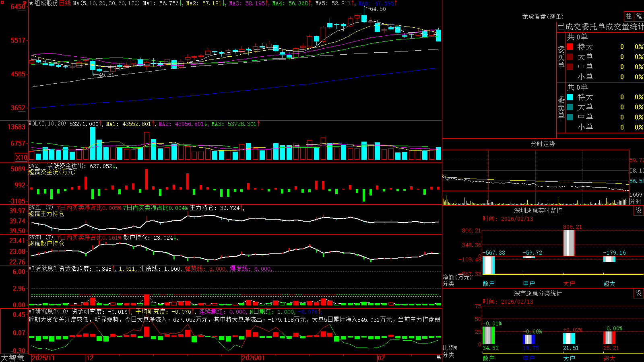The height and width of the screenshot is (362, 644).
Task: Click the teal 中单 sell-order swatch
Action: [x=570, y=117]
